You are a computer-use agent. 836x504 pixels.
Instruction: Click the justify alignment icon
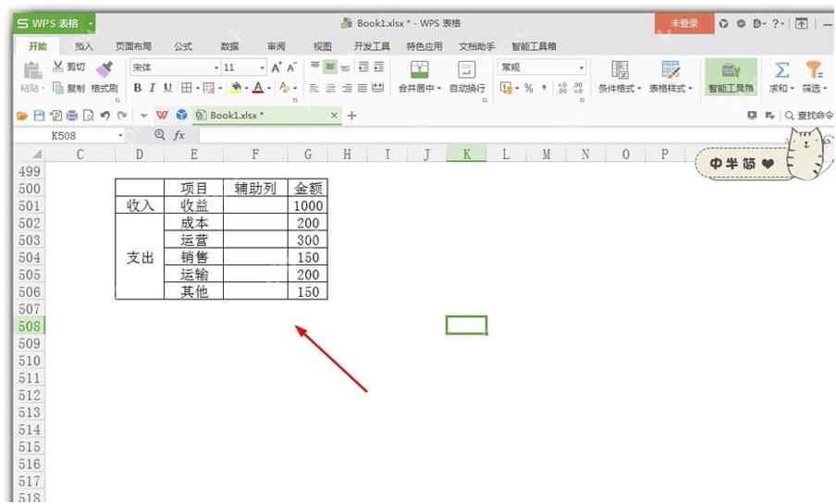362,88
